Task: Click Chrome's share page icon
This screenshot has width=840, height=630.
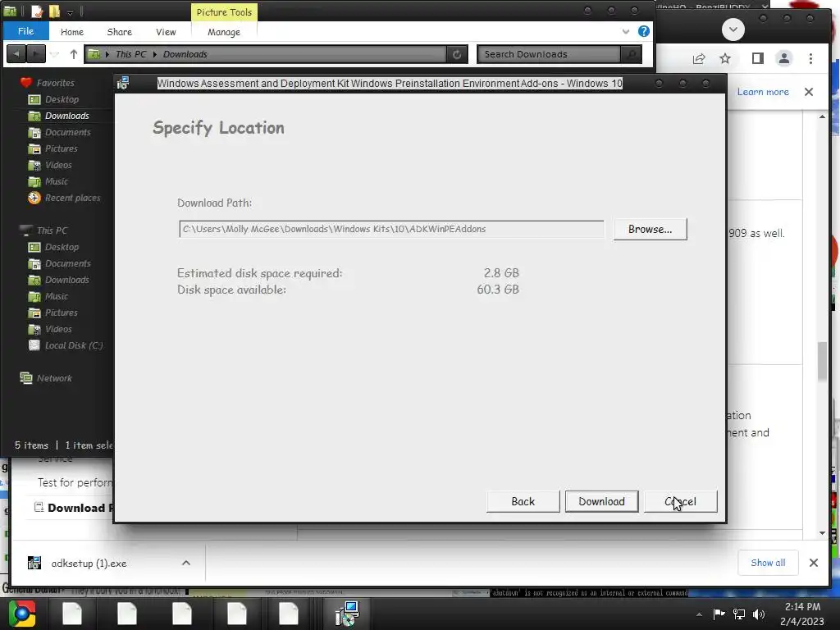Action: tap(699, 58)
